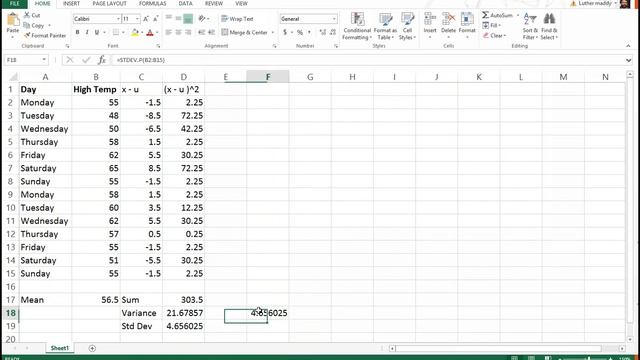640x360 pixels.
Task: Open Cell Styles gallery
Action: tap(407, 26)
